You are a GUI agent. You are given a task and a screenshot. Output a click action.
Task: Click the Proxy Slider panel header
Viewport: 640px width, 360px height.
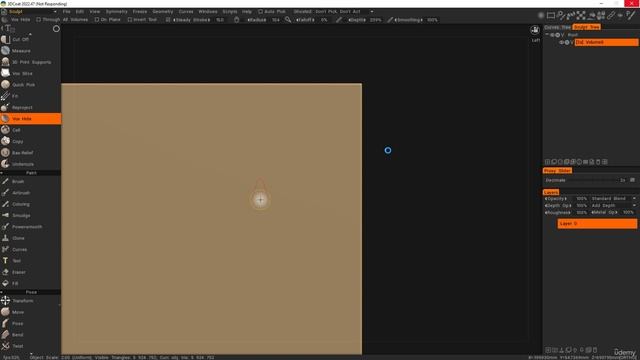coord(557,171)
